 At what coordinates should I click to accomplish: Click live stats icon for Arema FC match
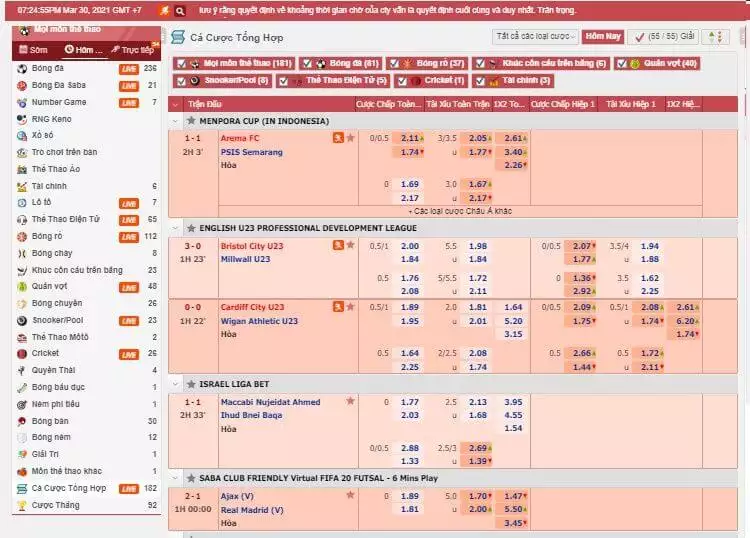tap(338, 138)
